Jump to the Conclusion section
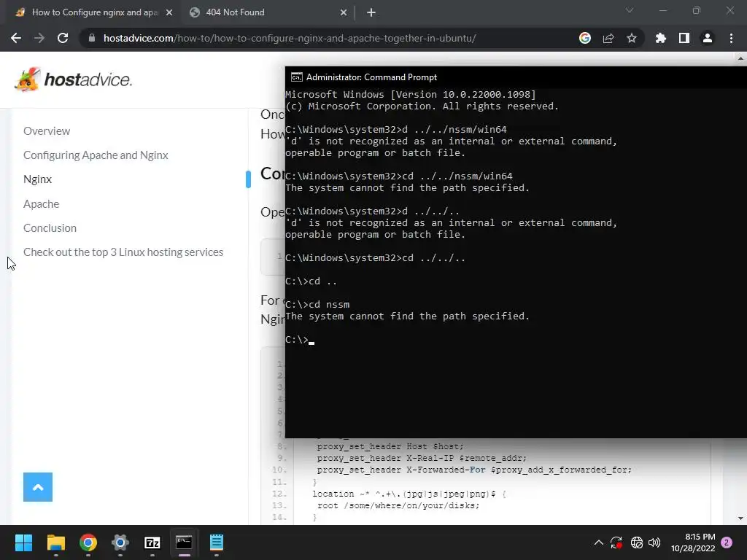The height and width of the screenshot is (560, 747). (50, 228)
